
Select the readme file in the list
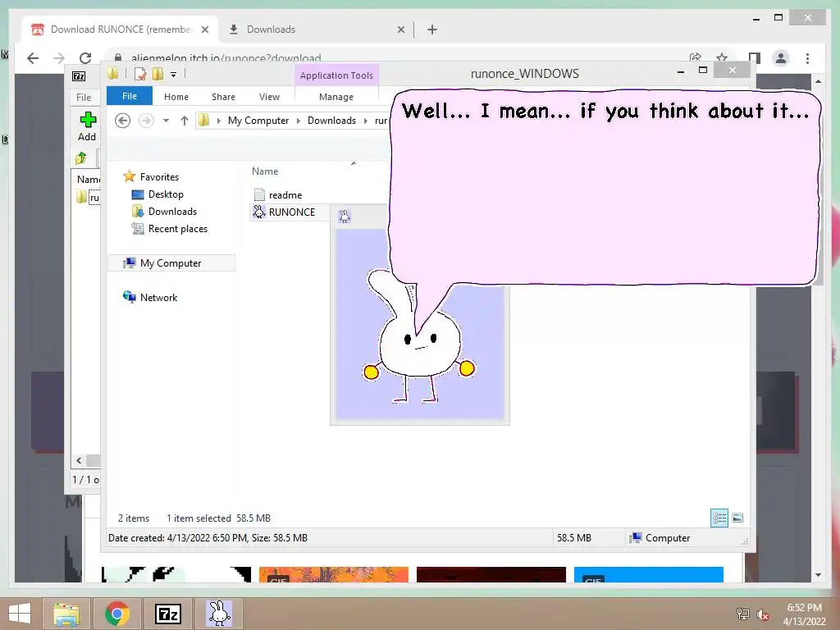[x=285, y=195]
